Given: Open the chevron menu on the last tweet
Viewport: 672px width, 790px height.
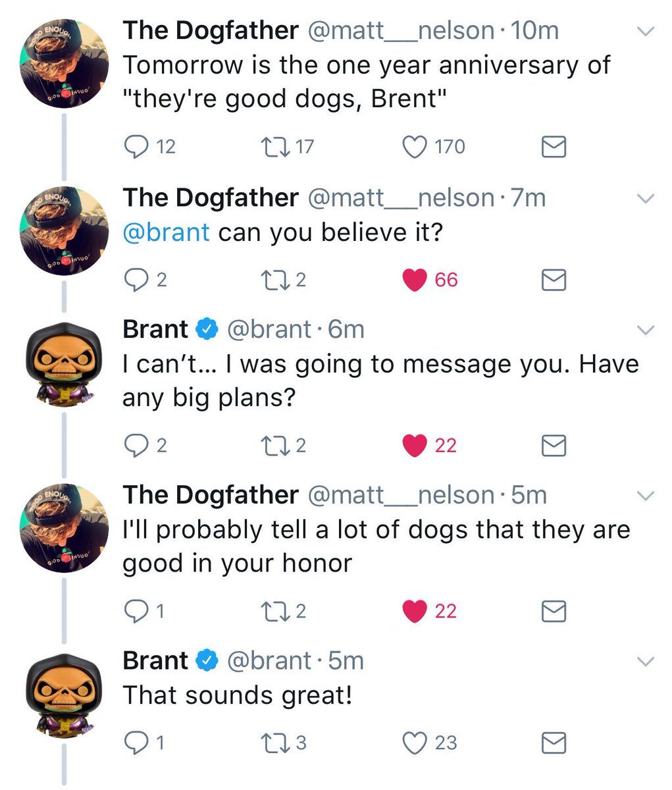Looking at the screenshot, I should click(646, 661).
